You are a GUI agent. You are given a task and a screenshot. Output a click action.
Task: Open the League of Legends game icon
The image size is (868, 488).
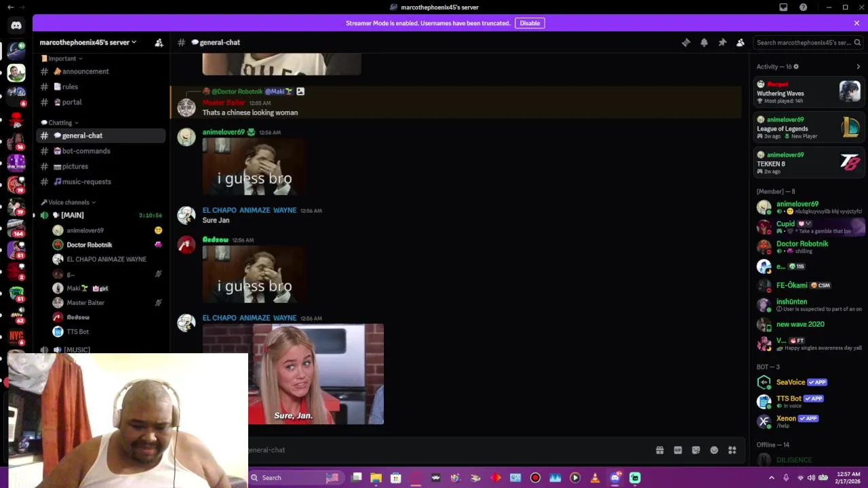pyautogui.click(x=850, y=127)
